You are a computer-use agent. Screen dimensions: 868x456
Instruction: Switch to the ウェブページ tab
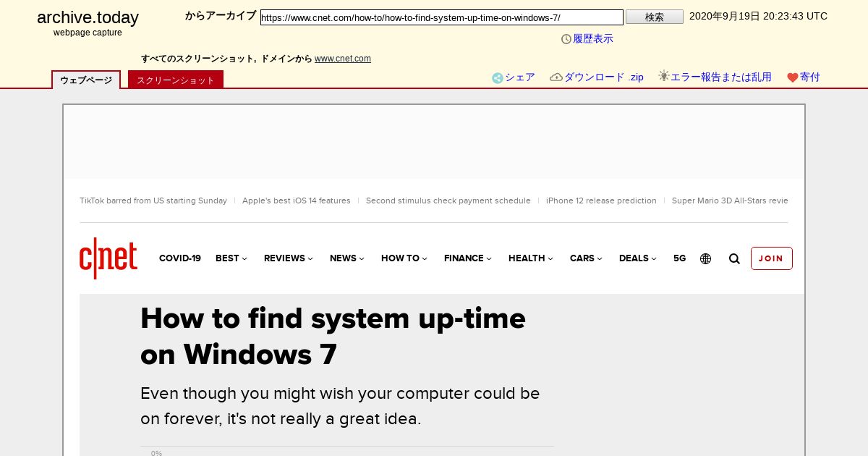(86, 80)
